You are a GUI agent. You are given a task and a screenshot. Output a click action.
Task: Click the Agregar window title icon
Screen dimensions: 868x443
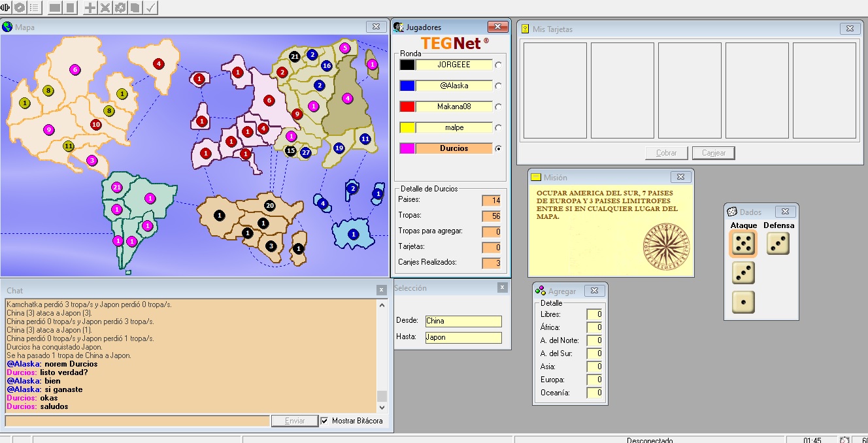pyautogui.click(x=541, y=291)
